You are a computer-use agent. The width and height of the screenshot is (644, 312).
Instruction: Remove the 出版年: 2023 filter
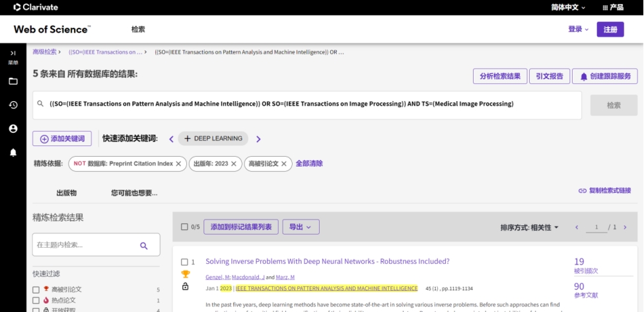coord(234,164)
